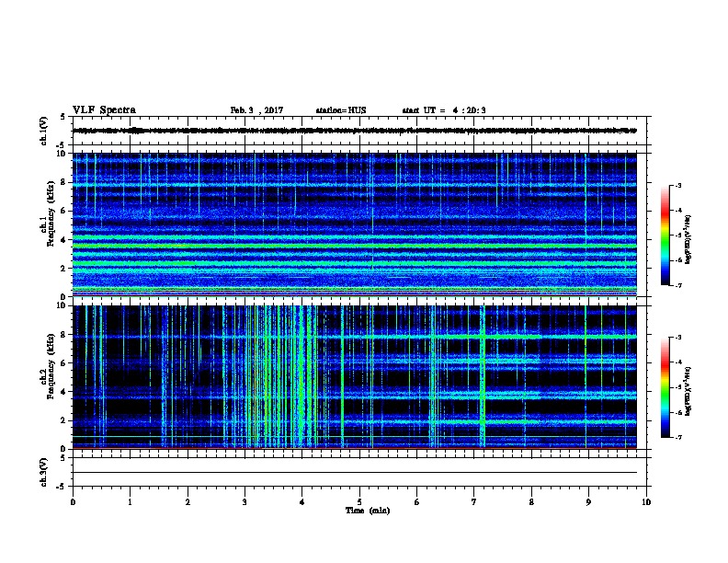Viewport: 728px width, 563px height.
Task: Click the ch.1 frequency tick label "4"
Action: tap(63, 240)
